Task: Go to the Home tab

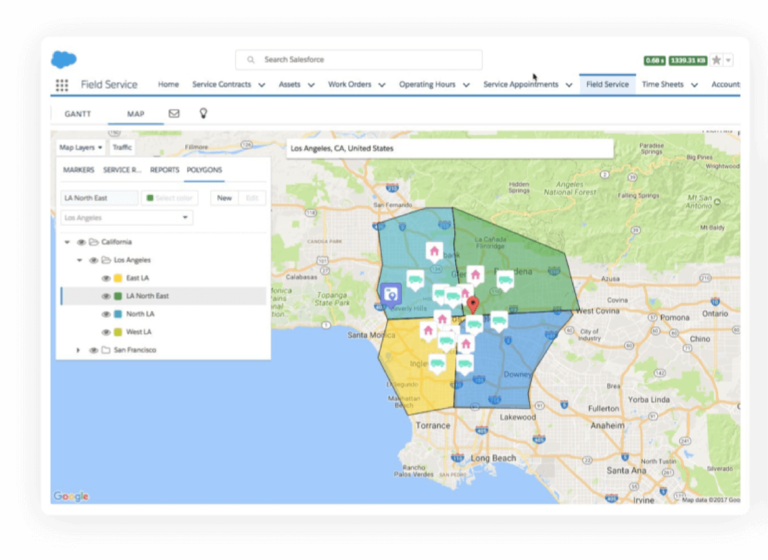Action: [168, 84]
